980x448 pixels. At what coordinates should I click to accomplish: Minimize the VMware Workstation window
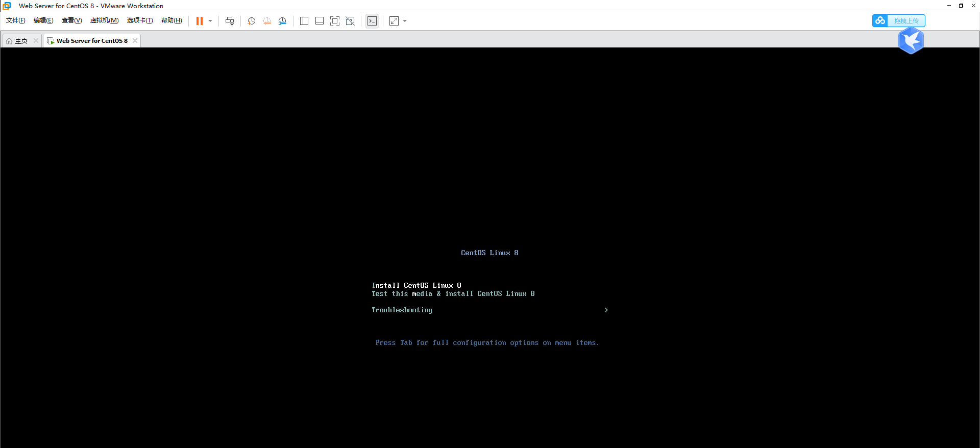point(949,6)
